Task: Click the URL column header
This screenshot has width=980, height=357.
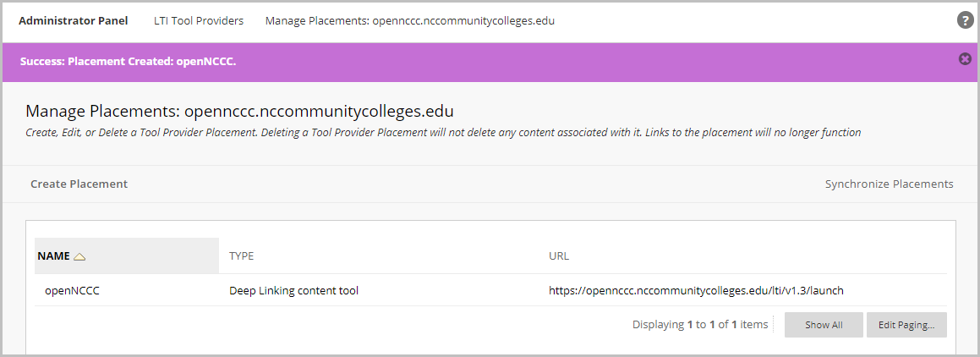Action: (559, 255)
